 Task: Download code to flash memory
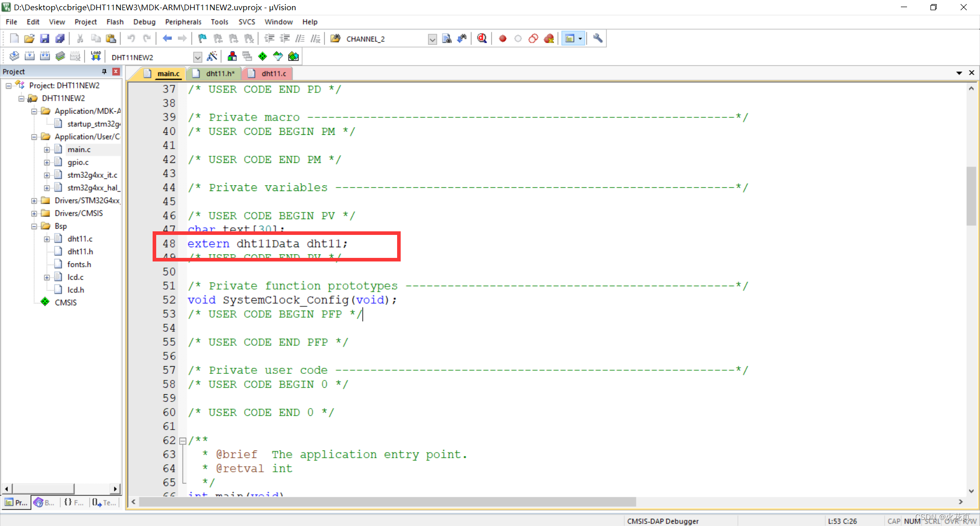[95, 56]
